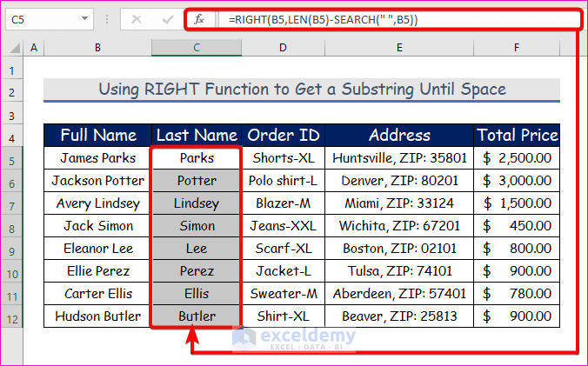Click the title cell 'Using RIGHT Function to Get a Substring'
This screenshot has width=588, height=366.
(302, 90)
